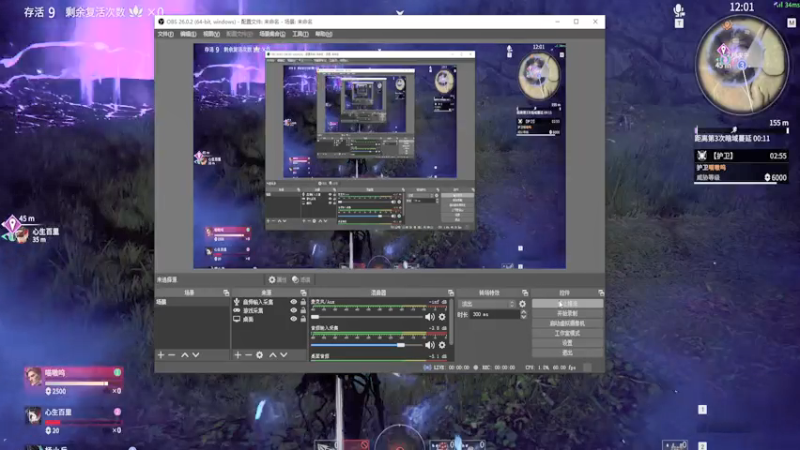Open the 场景集合(S) menu

(x=272, y=34)
